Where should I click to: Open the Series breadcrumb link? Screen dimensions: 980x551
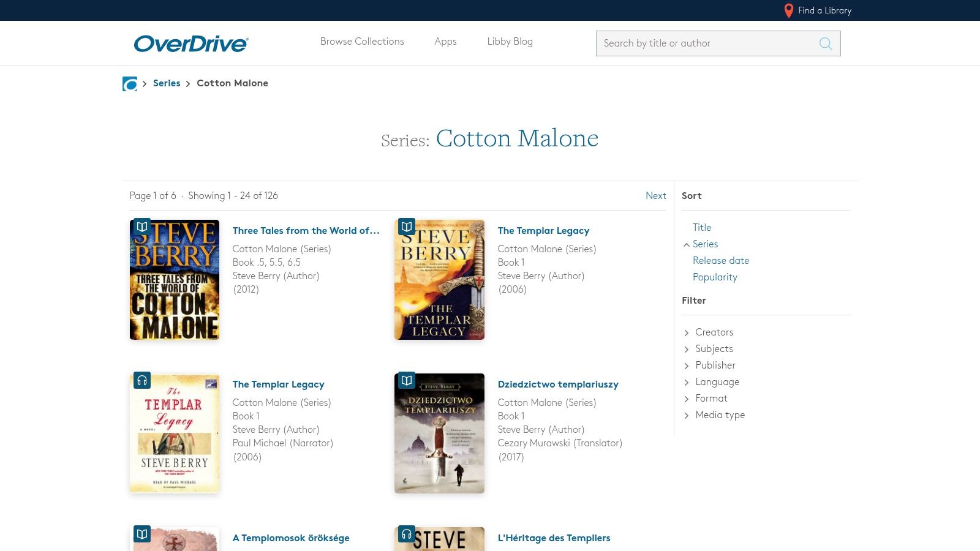167,83
